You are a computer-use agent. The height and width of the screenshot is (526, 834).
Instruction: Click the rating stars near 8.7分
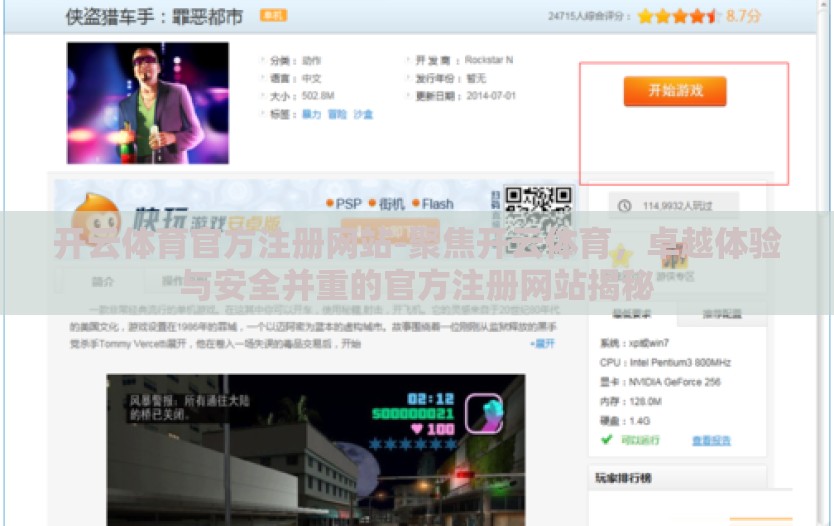[679, 16]
